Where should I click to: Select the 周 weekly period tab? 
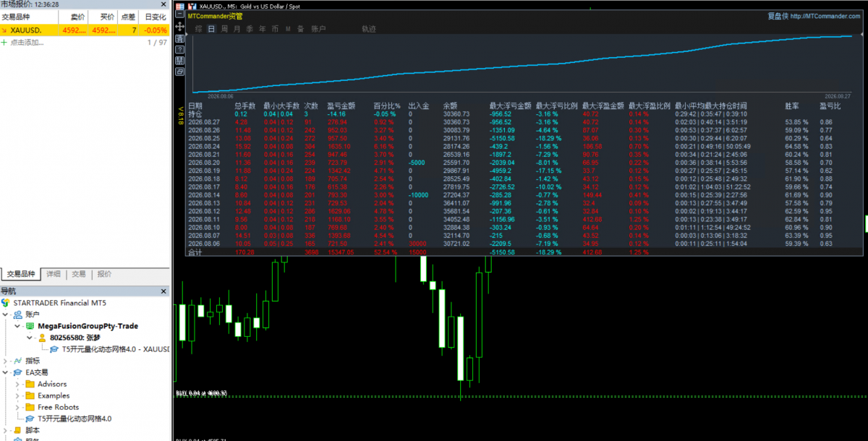click(x=224, y=29)
